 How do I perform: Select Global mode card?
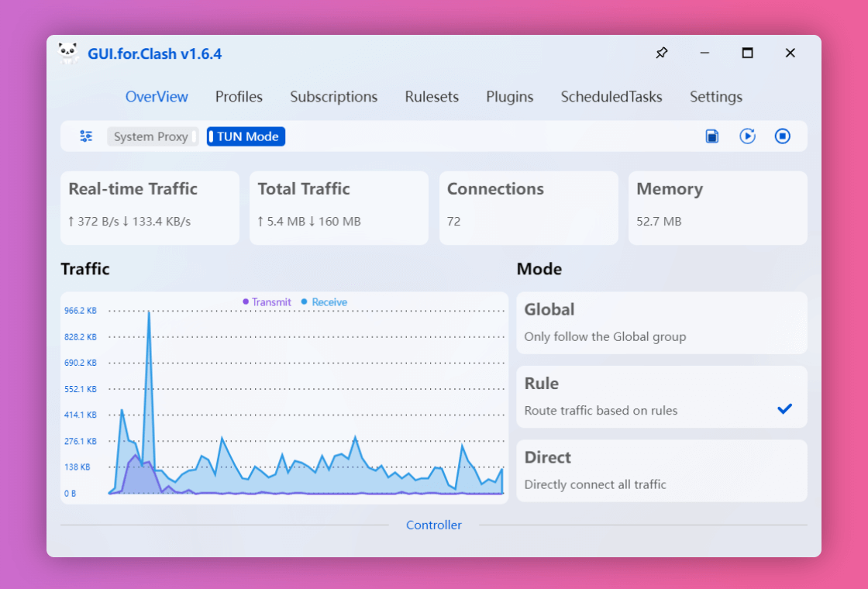pos(662,322)
